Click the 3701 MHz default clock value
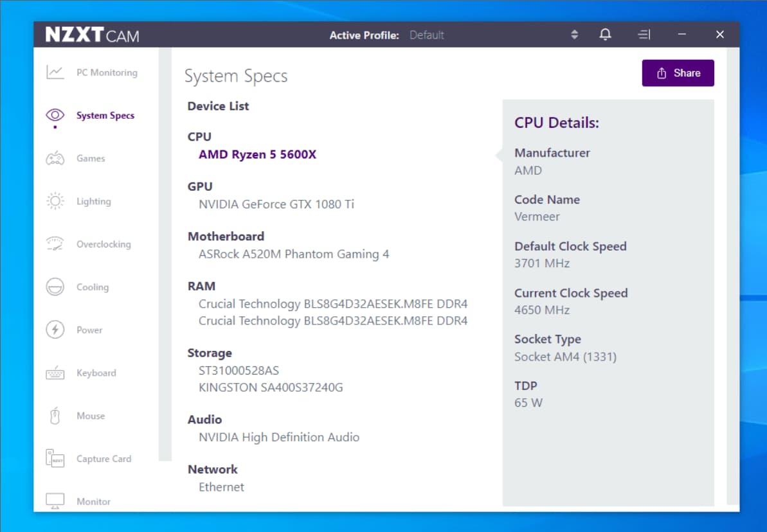This screenshot has height=532, width=767. click(542, 263)
